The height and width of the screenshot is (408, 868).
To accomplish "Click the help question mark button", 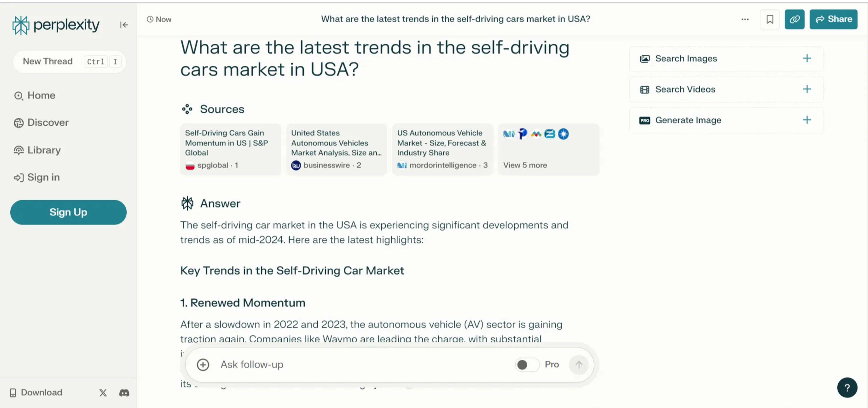I will coord(847,387).
